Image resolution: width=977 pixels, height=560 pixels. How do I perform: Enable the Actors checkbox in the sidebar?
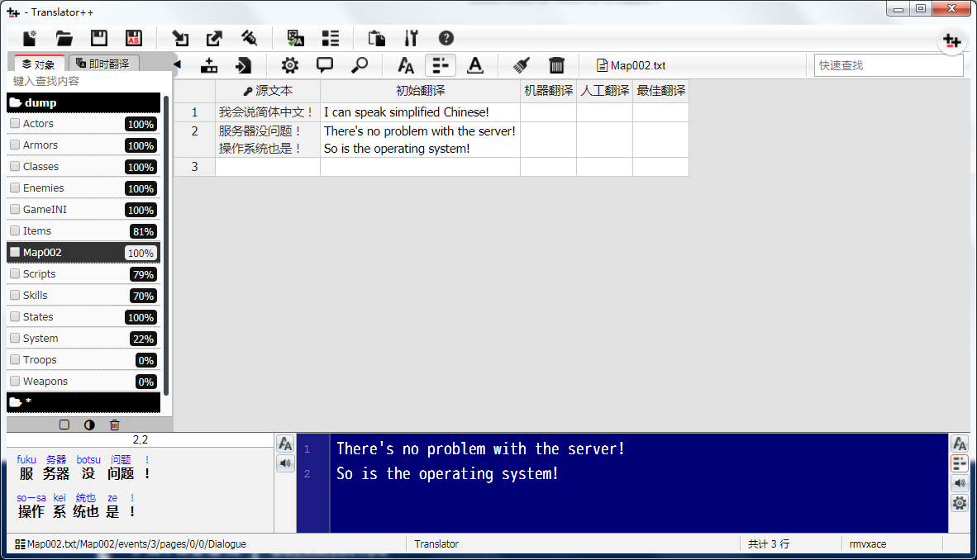pos(14,123)
